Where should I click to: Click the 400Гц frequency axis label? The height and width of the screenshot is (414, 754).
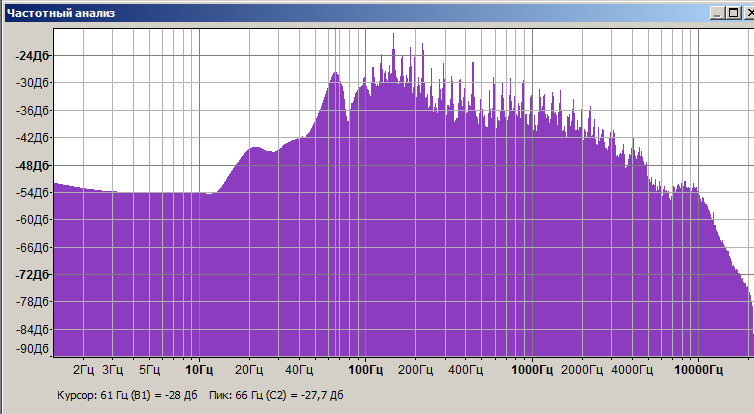(465, 370)
